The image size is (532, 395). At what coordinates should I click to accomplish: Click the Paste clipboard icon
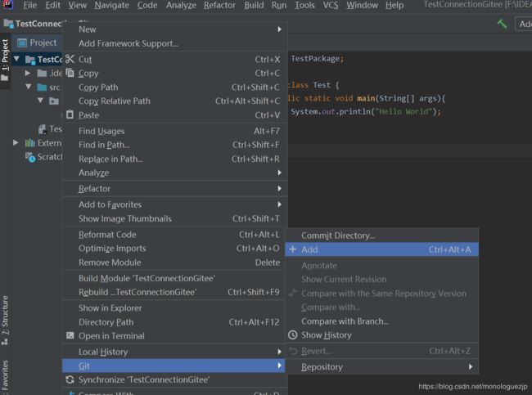pyautogui.click(x=70, y=114)
